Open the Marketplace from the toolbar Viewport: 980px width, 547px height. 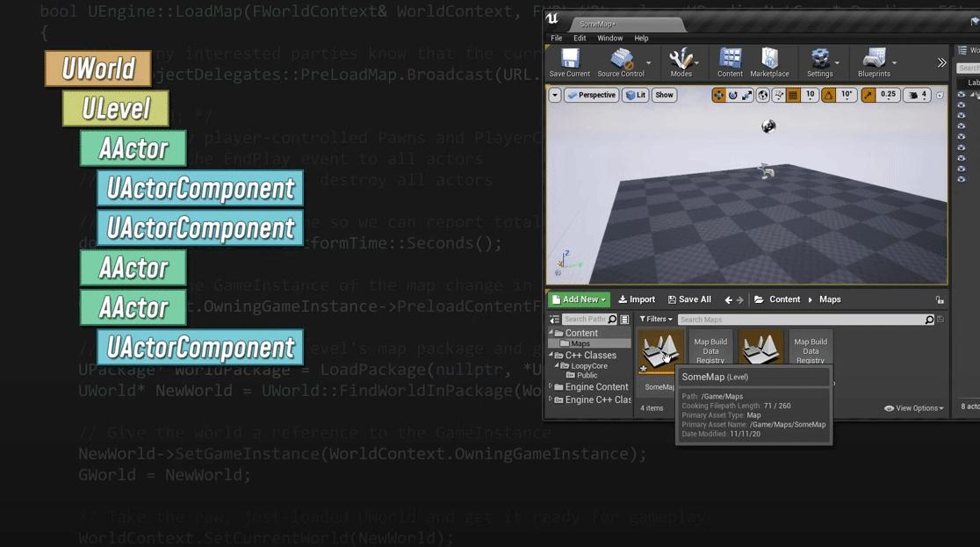(x=769, y=62)
